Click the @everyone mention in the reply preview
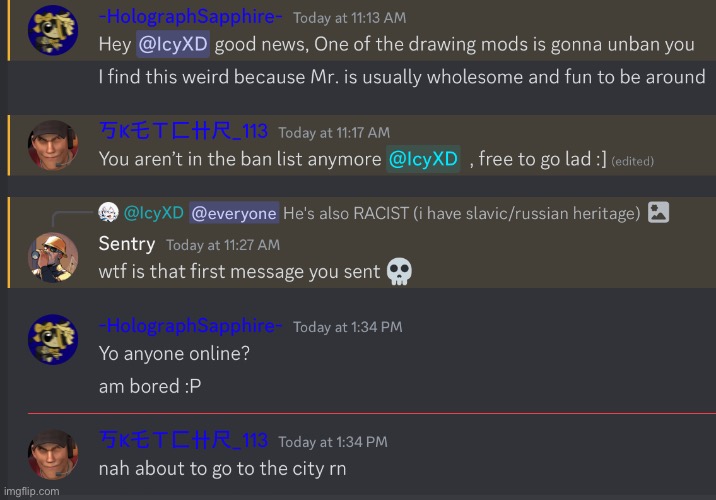 tap(234, 213)
